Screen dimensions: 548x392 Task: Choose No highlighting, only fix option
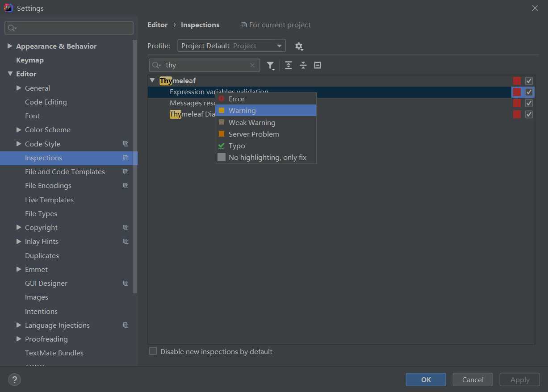coord(266,157)
